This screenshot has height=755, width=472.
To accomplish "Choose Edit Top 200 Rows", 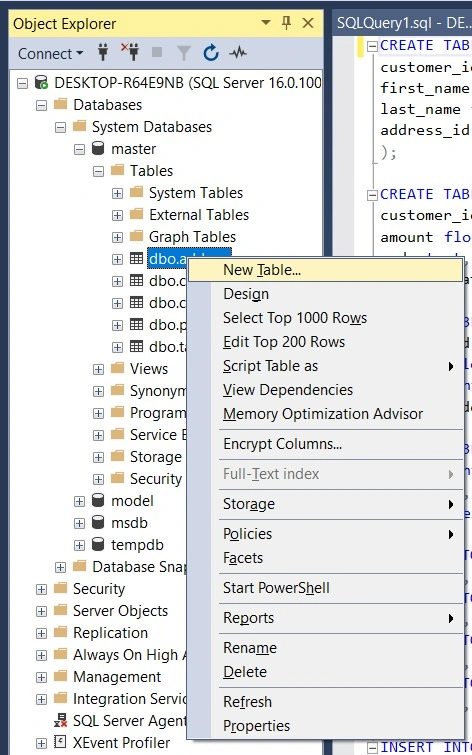I will click(325, 342).
